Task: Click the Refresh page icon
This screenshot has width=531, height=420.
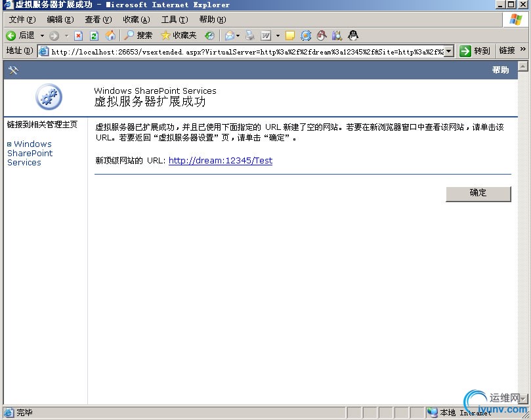Action: (94, 35)
